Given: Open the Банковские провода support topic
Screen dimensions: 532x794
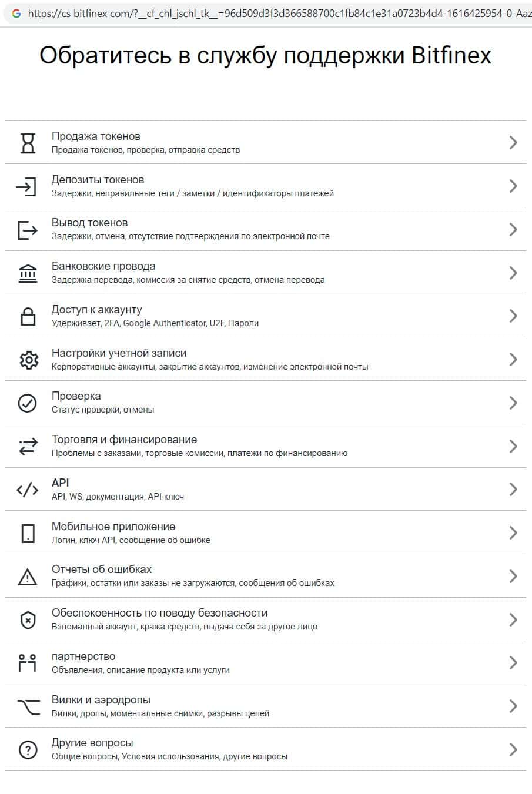Looking at the screenshot, I should (103, 266).
